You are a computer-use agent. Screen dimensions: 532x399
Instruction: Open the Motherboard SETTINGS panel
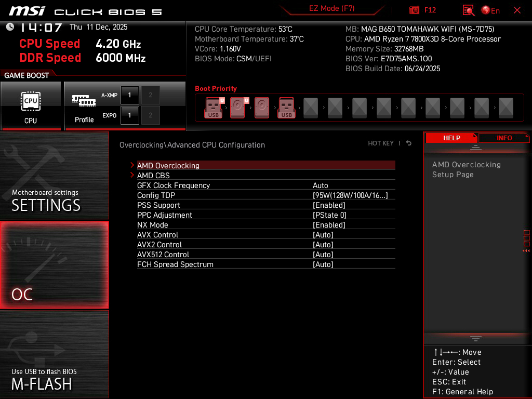coord(54,176)
